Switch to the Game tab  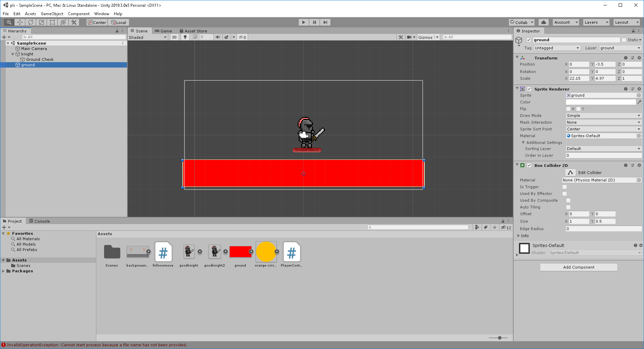[164, 31]
